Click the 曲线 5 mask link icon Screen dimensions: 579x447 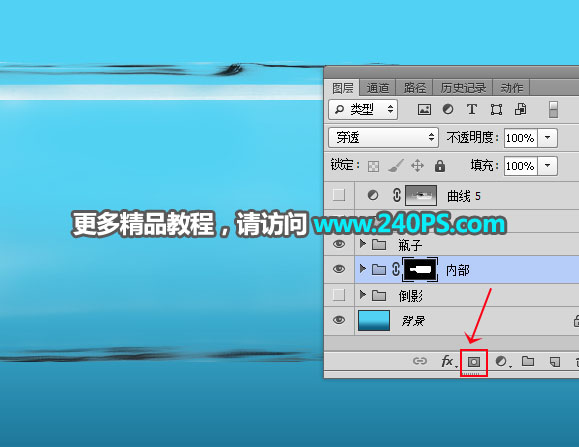pyautogui.click(x=397, y=195)
